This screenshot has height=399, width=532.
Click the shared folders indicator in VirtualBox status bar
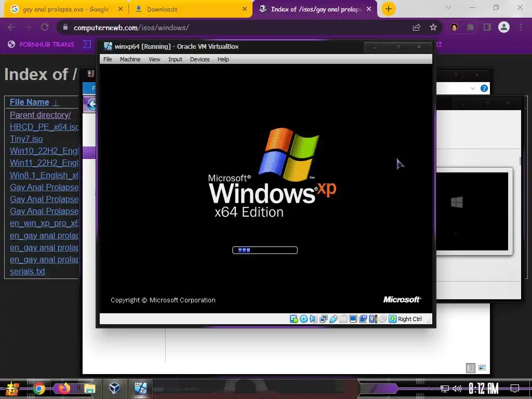coord(343,319)
